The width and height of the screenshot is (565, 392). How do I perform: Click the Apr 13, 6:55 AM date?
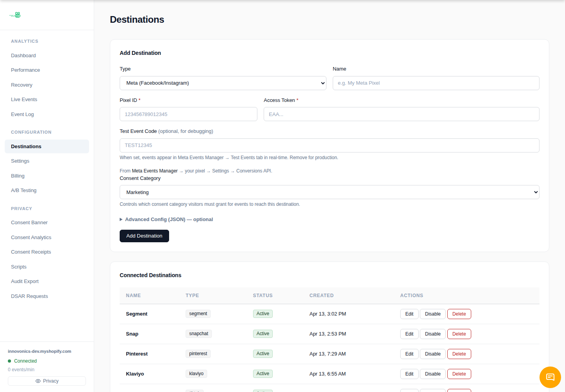coord(328,374)
